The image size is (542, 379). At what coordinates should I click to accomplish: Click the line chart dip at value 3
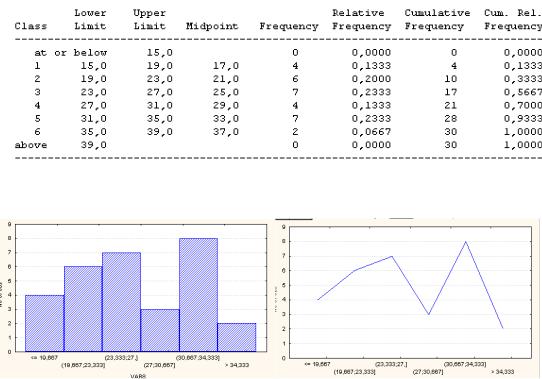click(429, 314)
